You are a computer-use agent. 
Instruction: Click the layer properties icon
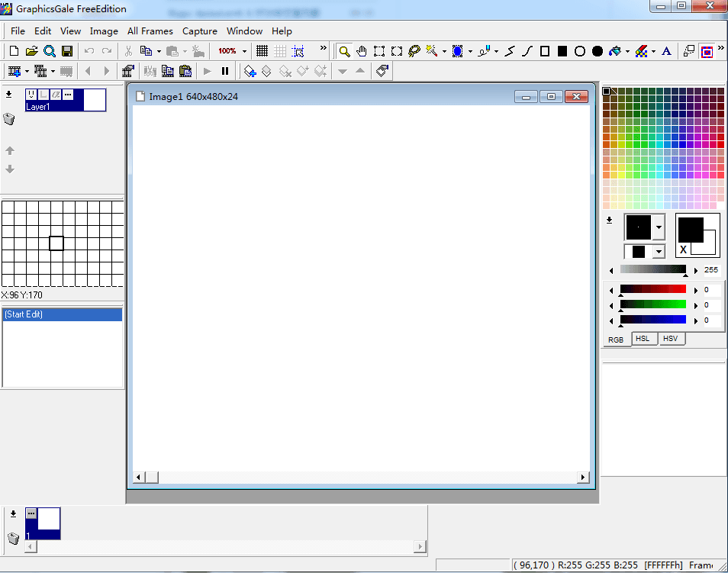click(382, 71)
